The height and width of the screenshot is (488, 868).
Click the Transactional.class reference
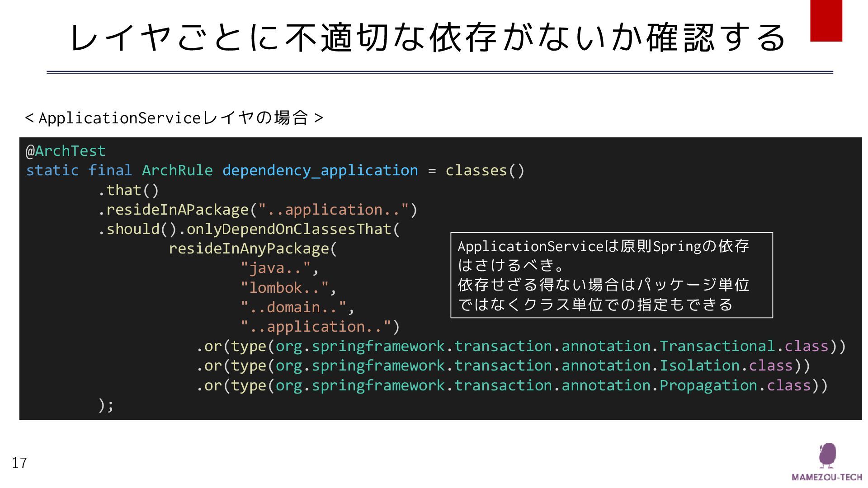(744, 346)
